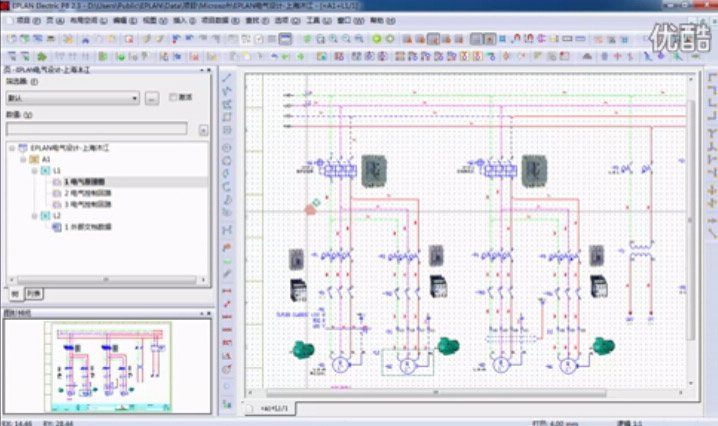Select the Circle drawing tool
This screenshot has width=718, height=426.
point(227,147)
